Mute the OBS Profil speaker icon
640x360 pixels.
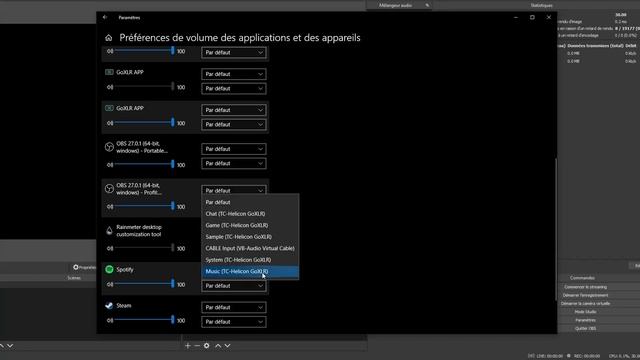110,207
